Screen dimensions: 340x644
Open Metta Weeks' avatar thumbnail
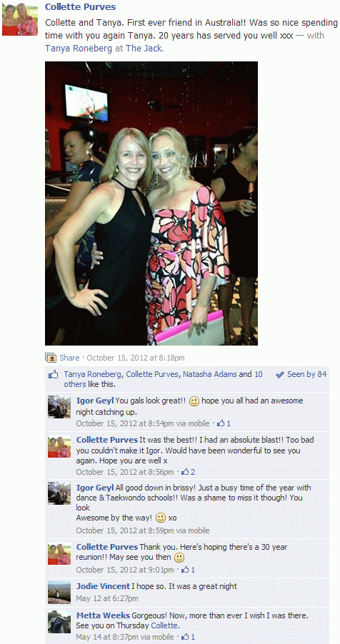click(59, 622)
